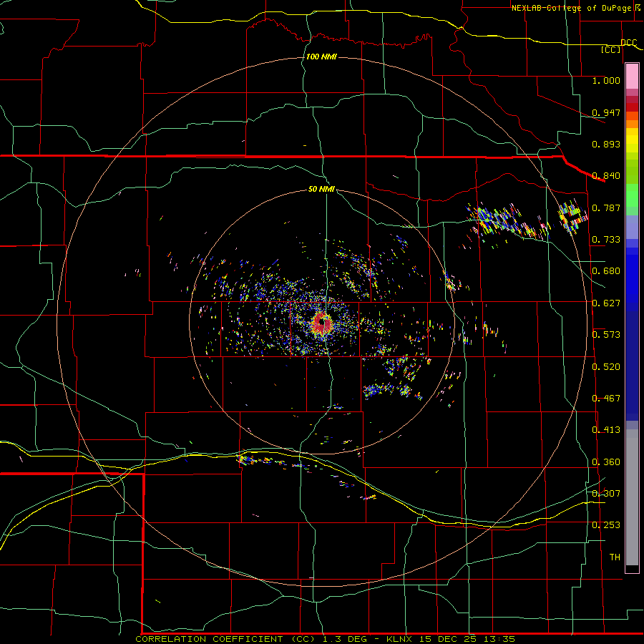Click the Correlation Coefficient caption at bottom
Screen dimensions: 644x644
(x=326, y=639)
